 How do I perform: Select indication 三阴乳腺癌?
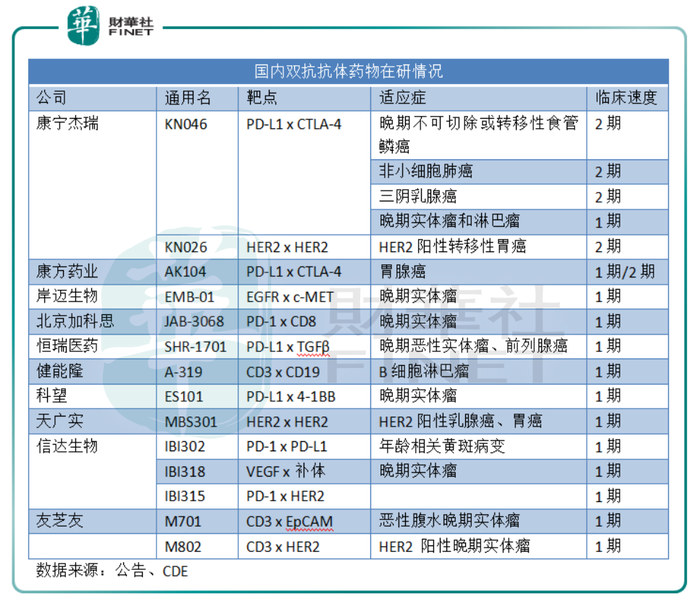[x=417, y=196]
